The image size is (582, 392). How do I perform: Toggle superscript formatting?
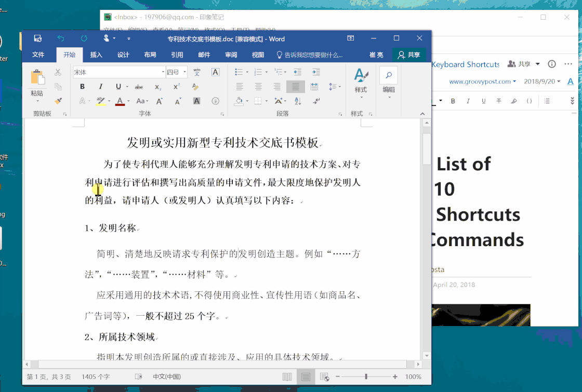tap(177, 86)
